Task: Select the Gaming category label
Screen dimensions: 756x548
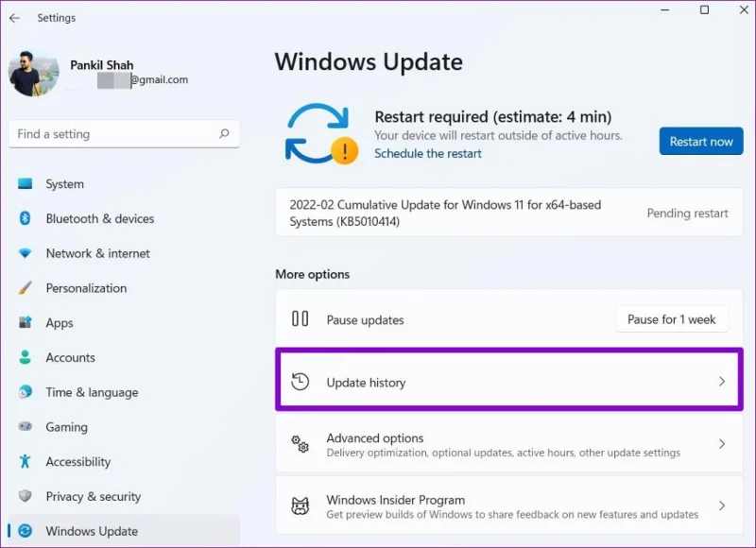Action: (66, 427)
